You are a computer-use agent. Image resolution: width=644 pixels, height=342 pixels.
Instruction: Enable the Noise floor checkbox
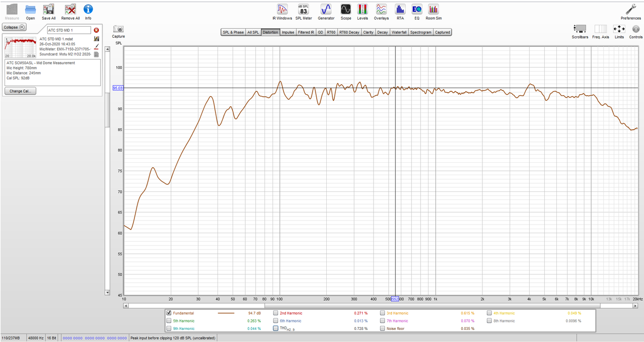[383, 328]
